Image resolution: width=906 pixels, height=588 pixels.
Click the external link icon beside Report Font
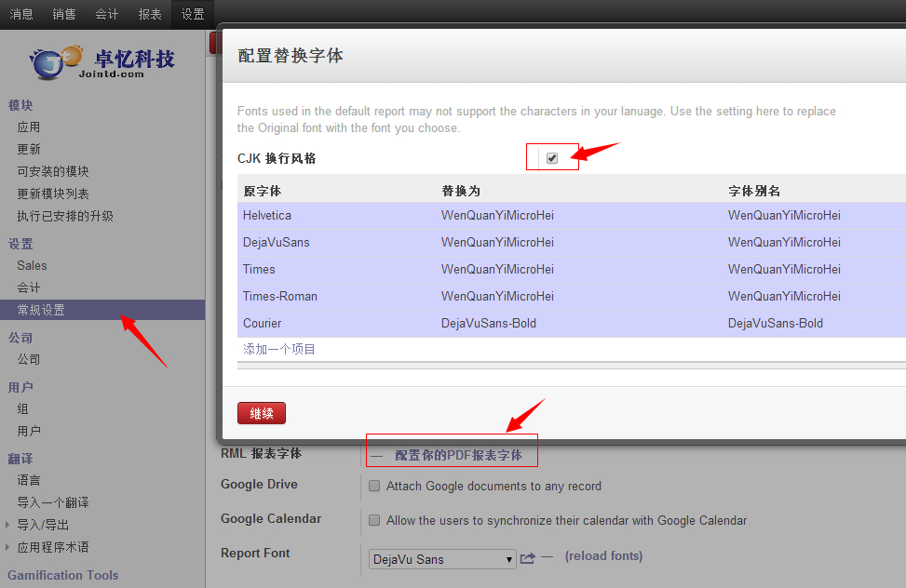528,558
